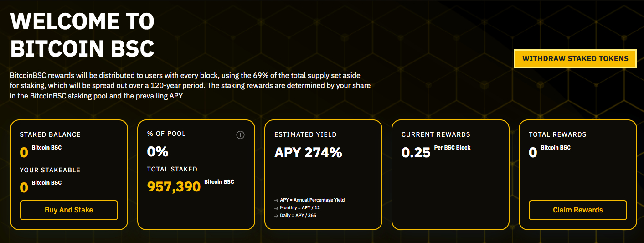This screenshot has height=243, width=644.
Task: Click the Staked Balance heading
Action: [50, 134]
